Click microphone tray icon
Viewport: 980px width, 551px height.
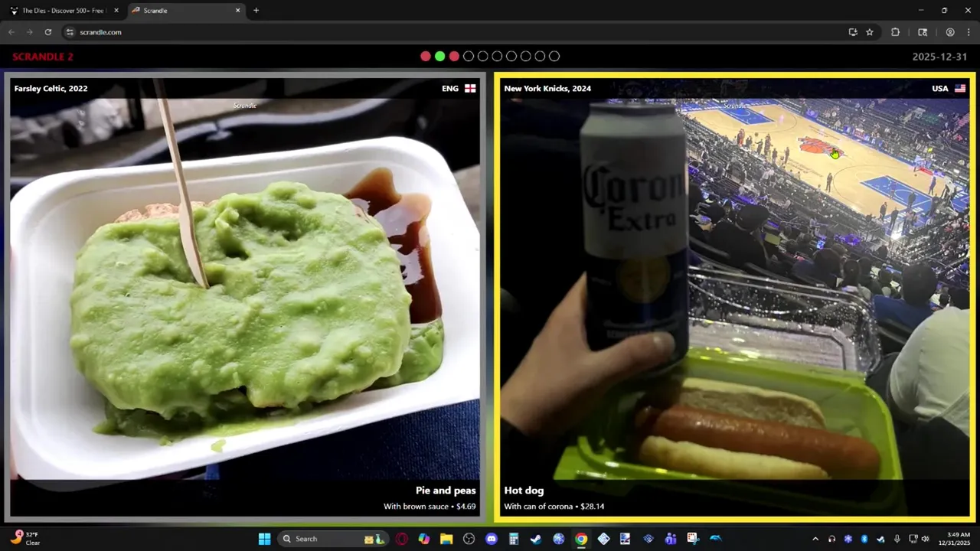pos(897,539)
